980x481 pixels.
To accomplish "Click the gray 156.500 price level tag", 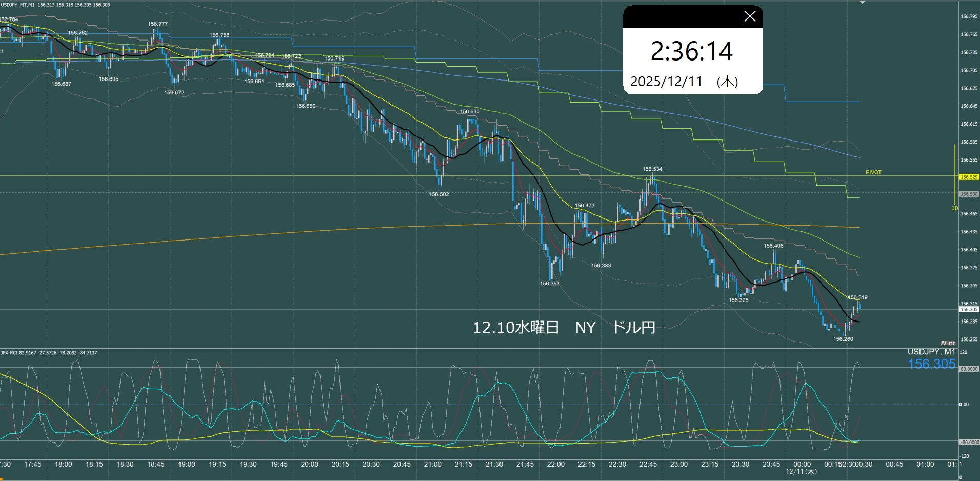I will point(969,194).
